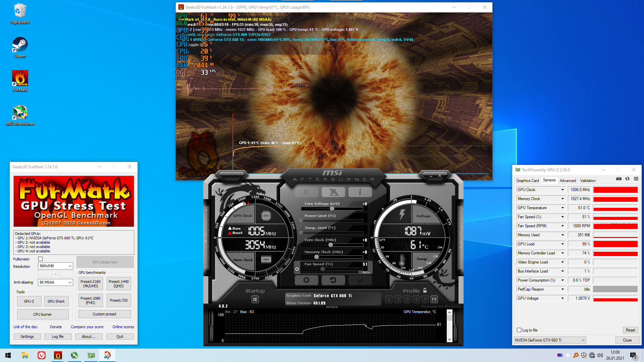Toggle fan speed Auto mode
The image size is (644, 362).
[366, 272]
